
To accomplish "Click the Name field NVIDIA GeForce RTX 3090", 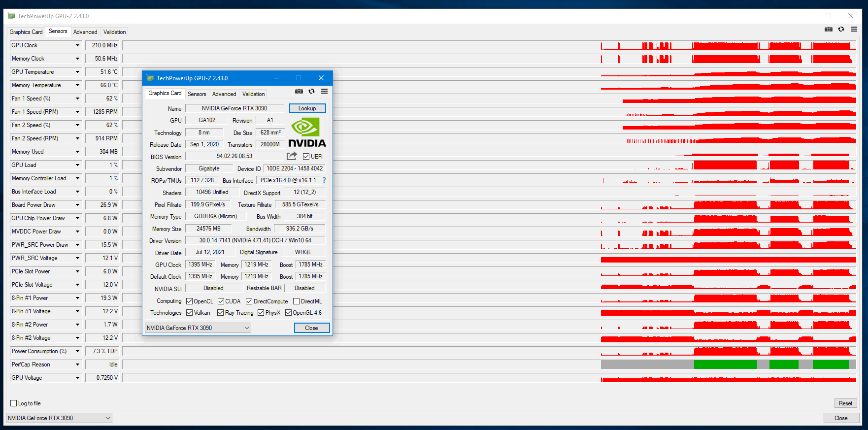I will (x=234, y=108).
